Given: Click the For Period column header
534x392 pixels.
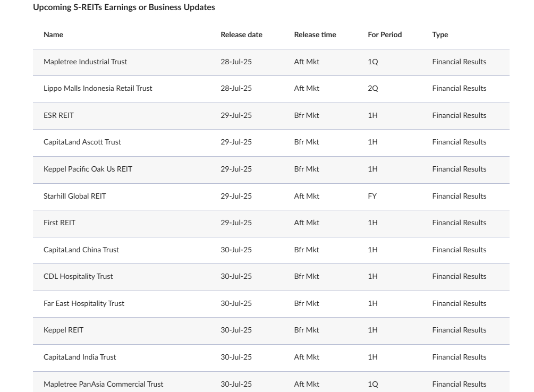Looking at the screenshot, I should click(385, 35).
